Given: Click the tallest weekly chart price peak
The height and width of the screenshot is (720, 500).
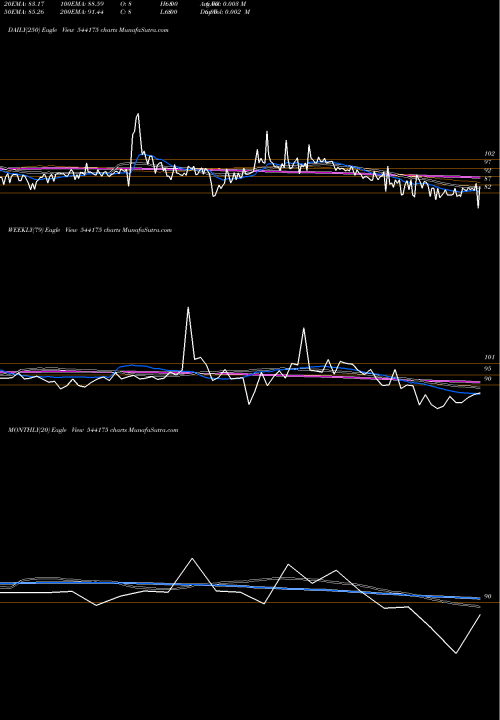Looking at the screenshot, I should 188,308.
